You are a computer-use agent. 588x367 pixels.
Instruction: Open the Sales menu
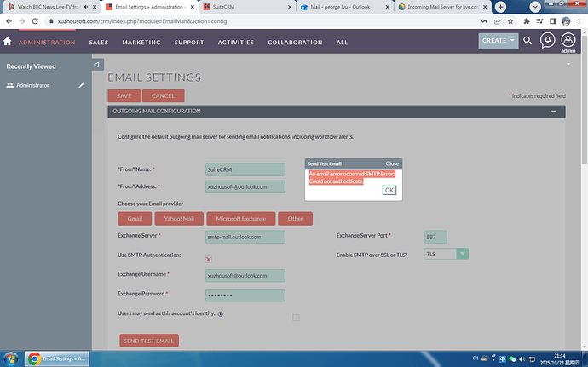tap(99, 42)
